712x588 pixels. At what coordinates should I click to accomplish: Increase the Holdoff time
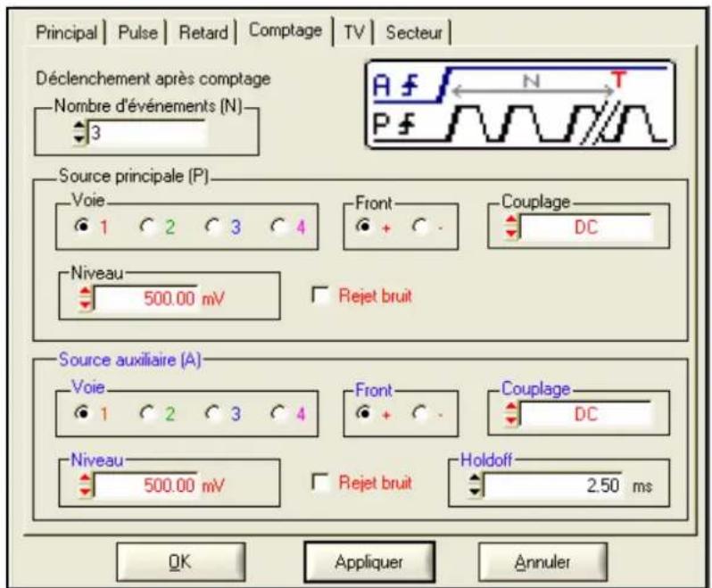475,479
